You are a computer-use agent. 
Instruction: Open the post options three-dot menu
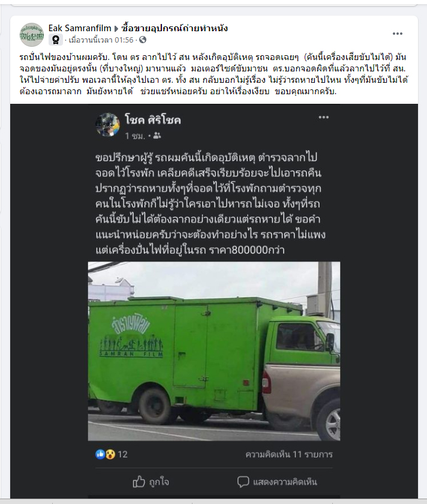tap(398, 34)
